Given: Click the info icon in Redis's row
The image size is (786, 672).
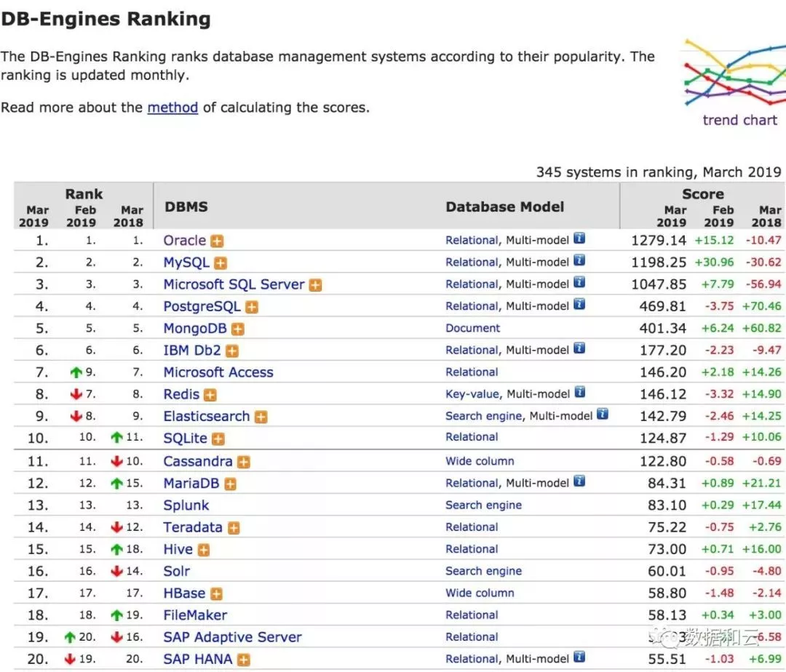Looking at the screenshot, I should (x=580, y=392).
